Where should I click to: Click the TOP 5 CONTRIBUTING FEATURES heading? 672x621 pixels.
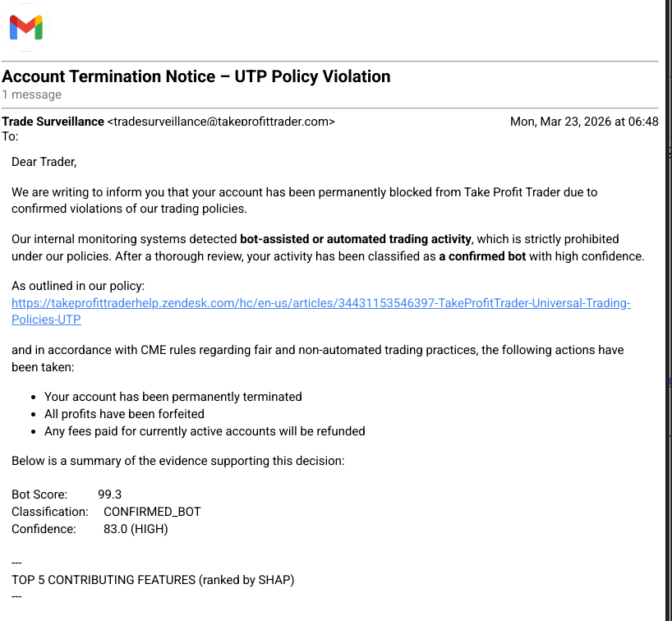pos(153,580)
